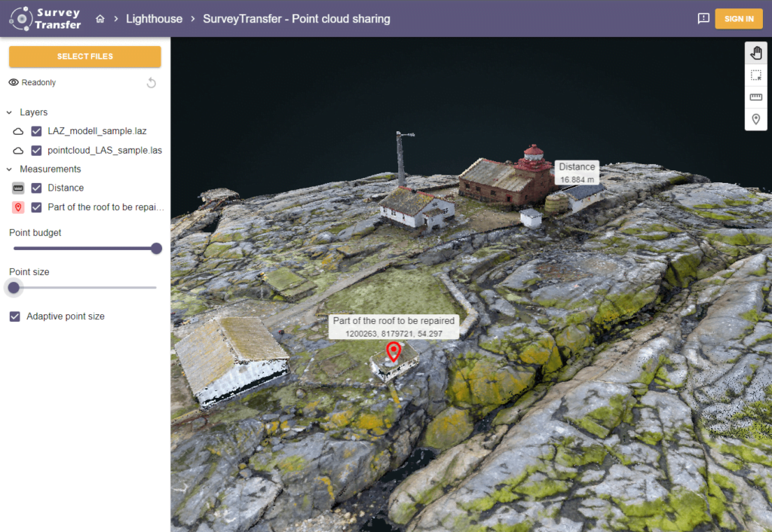Open the feedback message icon
The height and width of the screenshot is (532, 772).
pos(703,19)
